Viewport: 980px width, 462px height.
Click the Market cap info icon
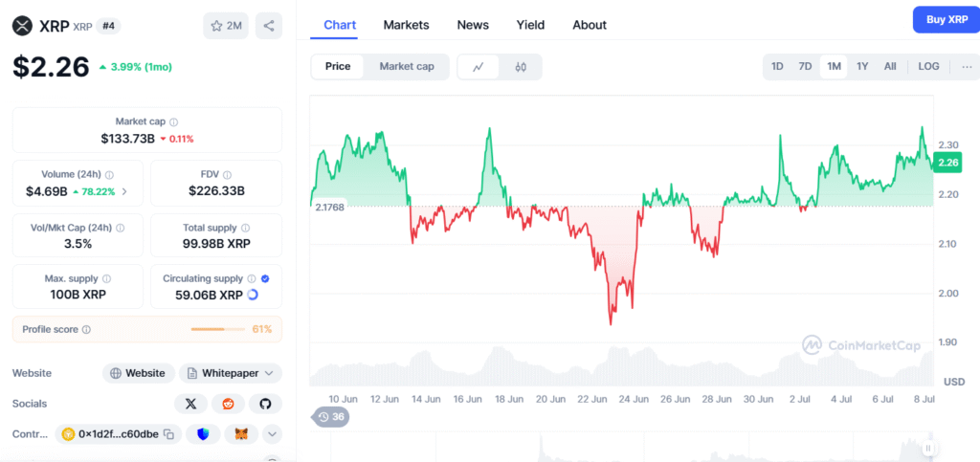173,122
